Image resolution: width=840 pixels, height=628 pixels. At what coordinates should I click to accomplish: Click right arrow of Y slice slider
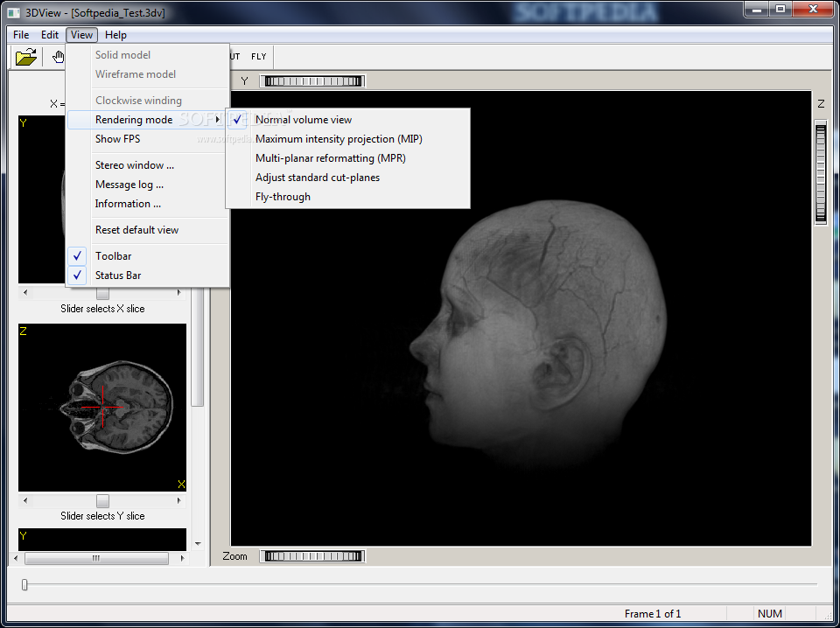(180, 500)
